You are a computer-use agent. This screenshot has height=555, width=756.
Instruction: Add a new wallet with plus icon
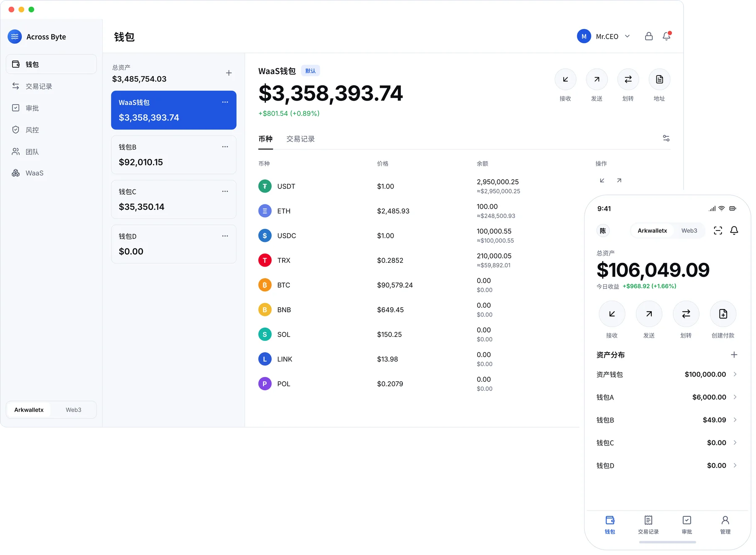point(229,73)
